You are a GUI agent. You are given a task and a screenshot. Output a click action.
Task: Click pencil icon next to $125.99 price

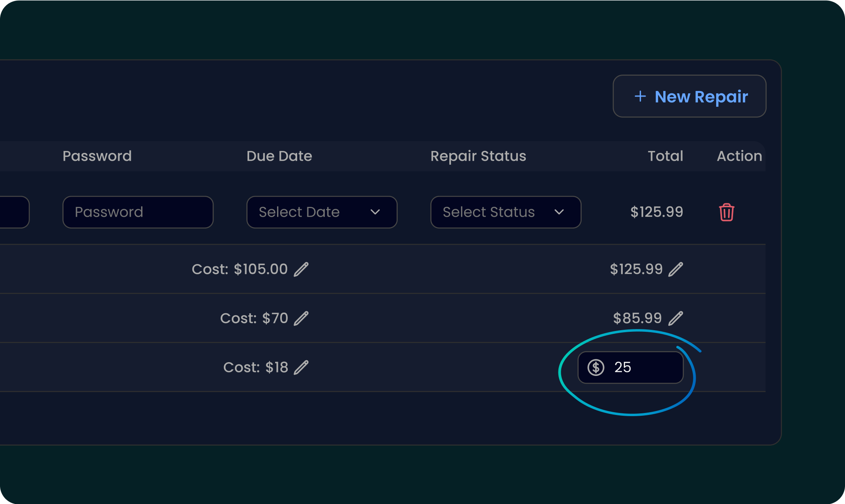click(x=676, y=270)
